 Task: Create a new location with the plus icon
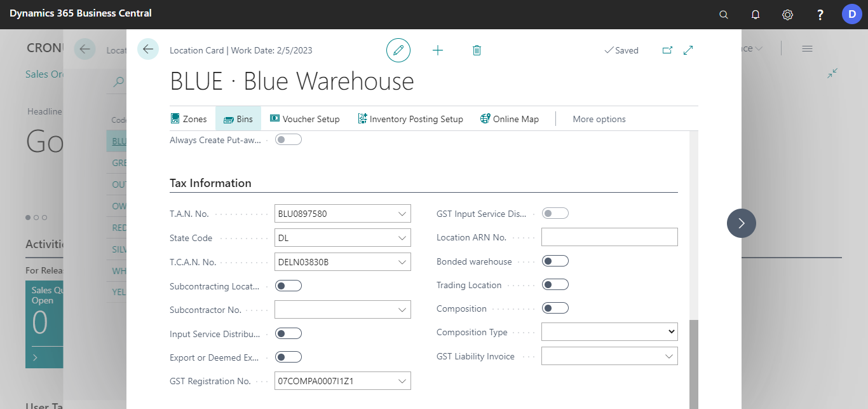pos(437,50)
